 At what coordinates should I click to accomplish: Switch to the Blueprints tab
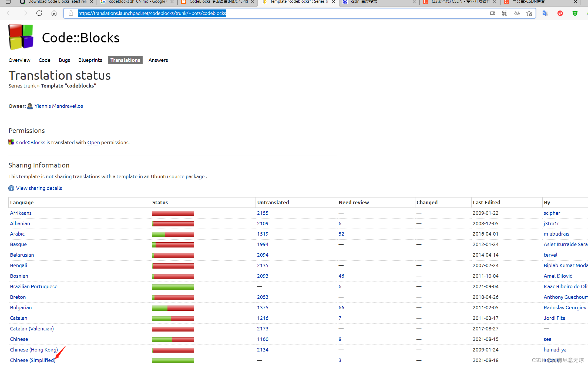coord(90,60)
